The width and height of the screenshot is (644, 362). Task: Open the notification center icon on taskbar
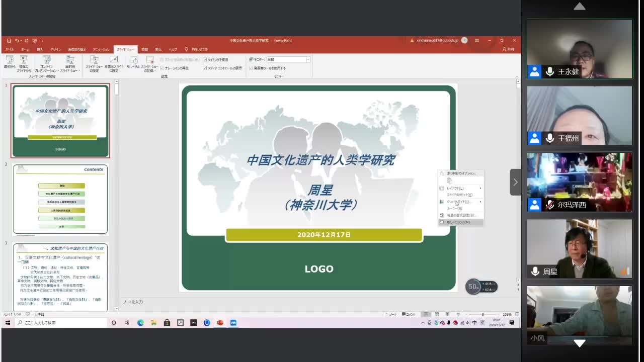512,323
